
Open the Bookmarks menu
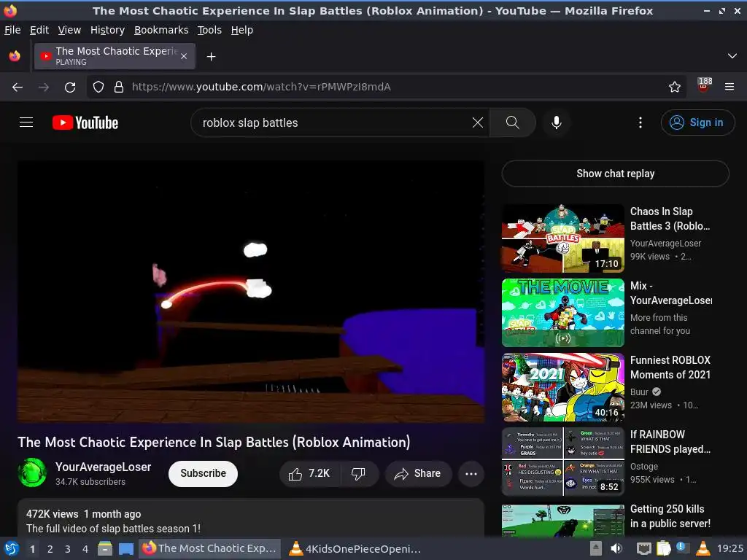pos(161,30)
